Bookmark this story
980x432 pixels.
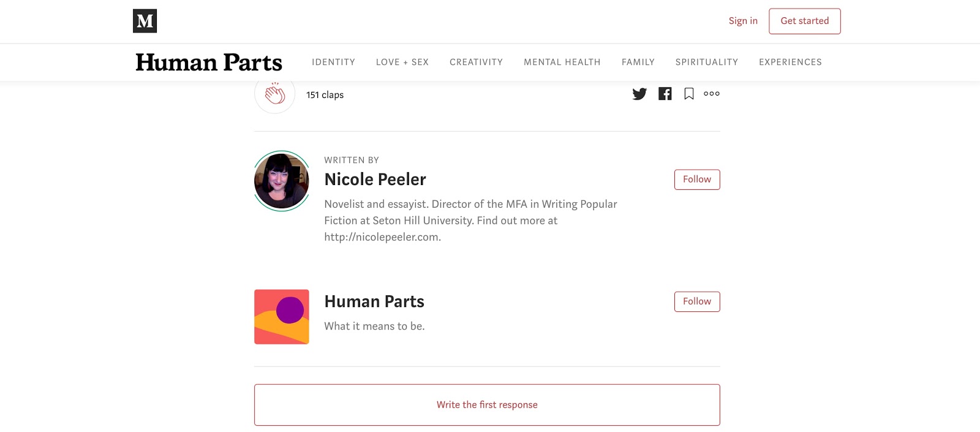click(x=689, y=94)
